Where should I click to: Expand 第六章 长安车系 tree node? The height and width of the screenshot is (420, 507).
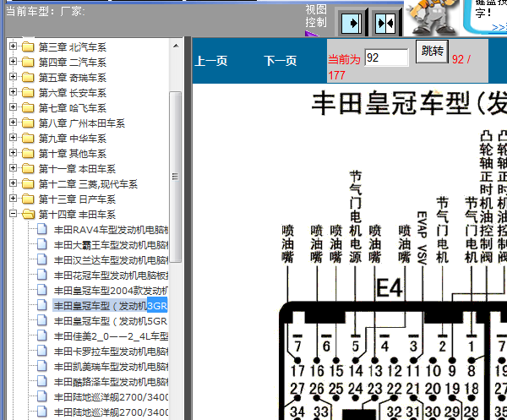coord(13,91)
